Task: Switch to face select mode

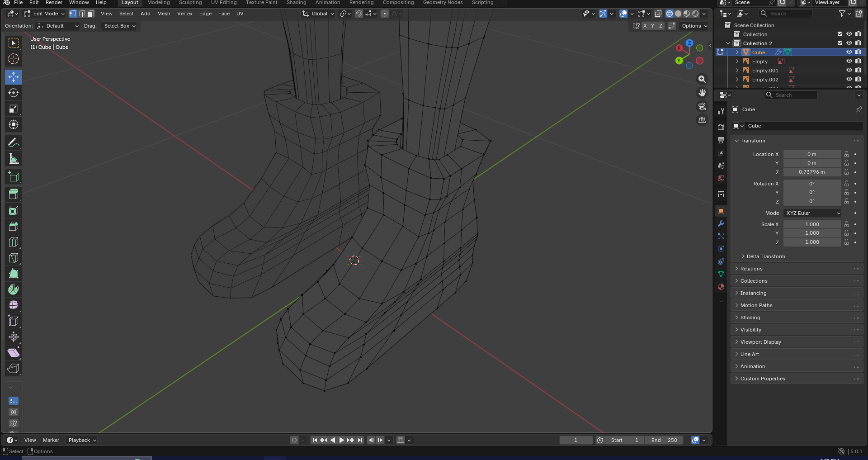Action: (91, 14)
